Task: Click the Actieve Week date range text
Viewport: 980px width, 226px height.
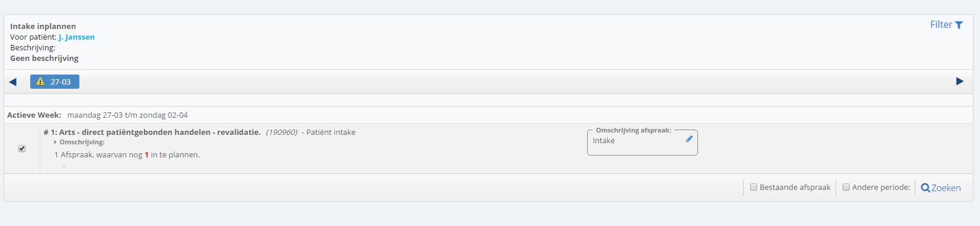Action: pos(127,115)
